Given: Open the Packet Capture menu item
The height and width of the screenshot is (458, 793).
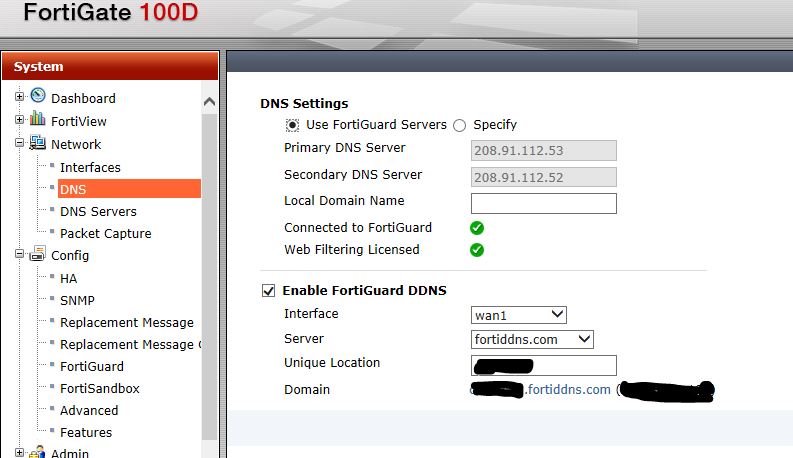Looking at the screenshot, I should click(x=105, y=233).
